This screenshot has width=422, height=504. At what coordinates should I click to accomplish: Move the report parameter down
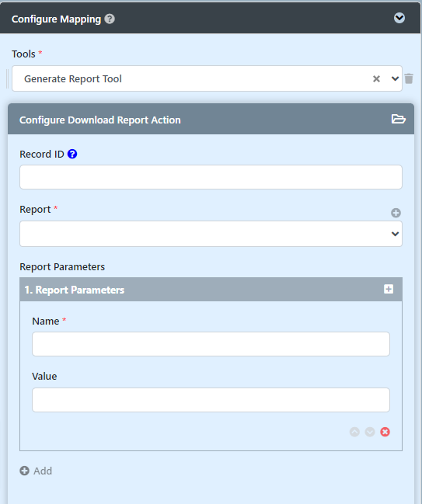click(x=370, y=432)
